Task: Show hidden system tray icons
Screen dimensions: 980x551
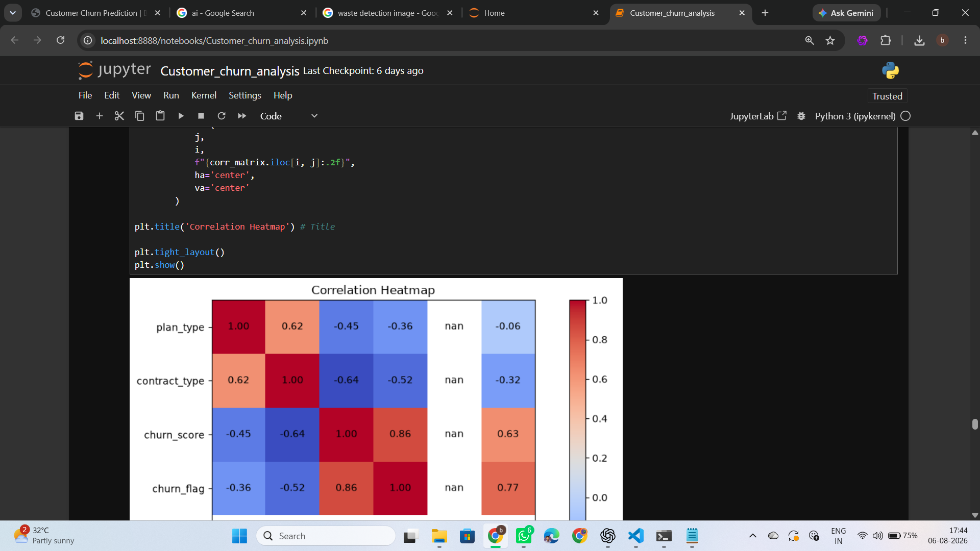Action: (752, 536)
